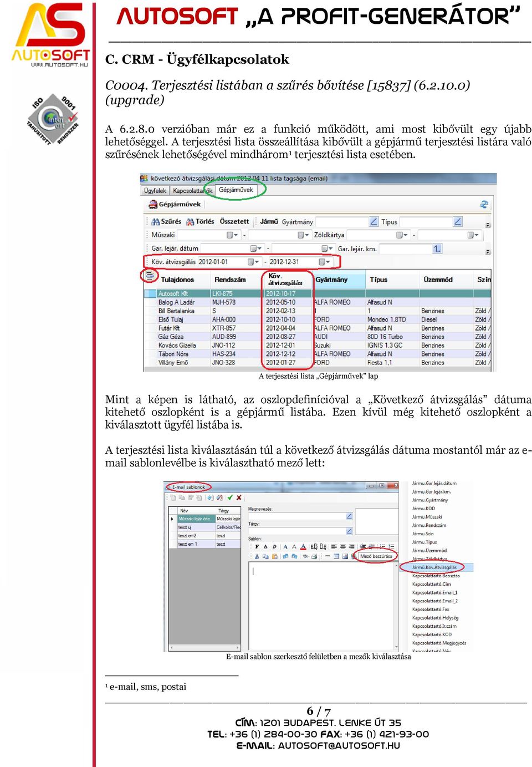Click the Insert image icon in the editor toolbar
This screenshot has height=767, width=532.
tap(345, 556)
